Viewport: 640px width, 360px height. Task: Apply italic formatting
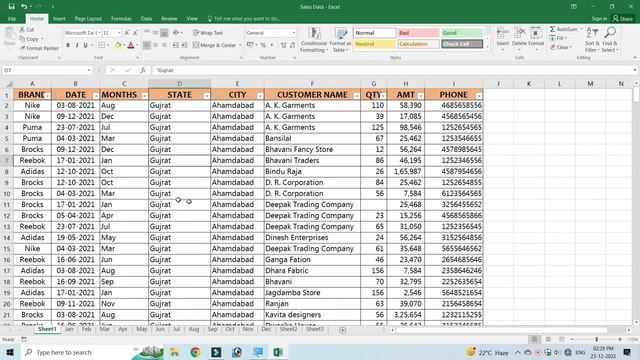(x=77, y=45)
